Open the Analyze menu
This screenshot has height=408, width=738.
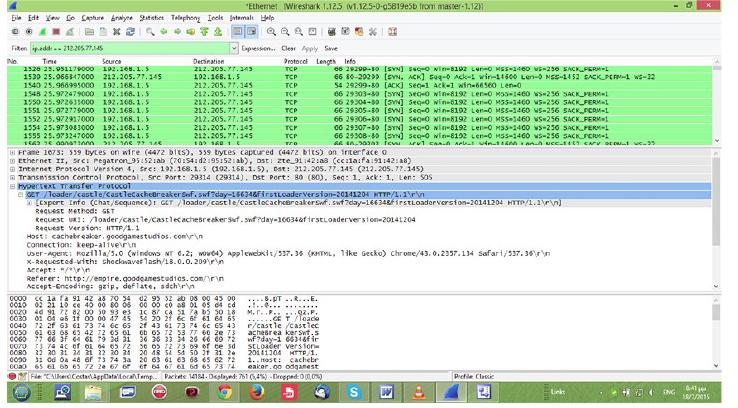tap(121, 18)
